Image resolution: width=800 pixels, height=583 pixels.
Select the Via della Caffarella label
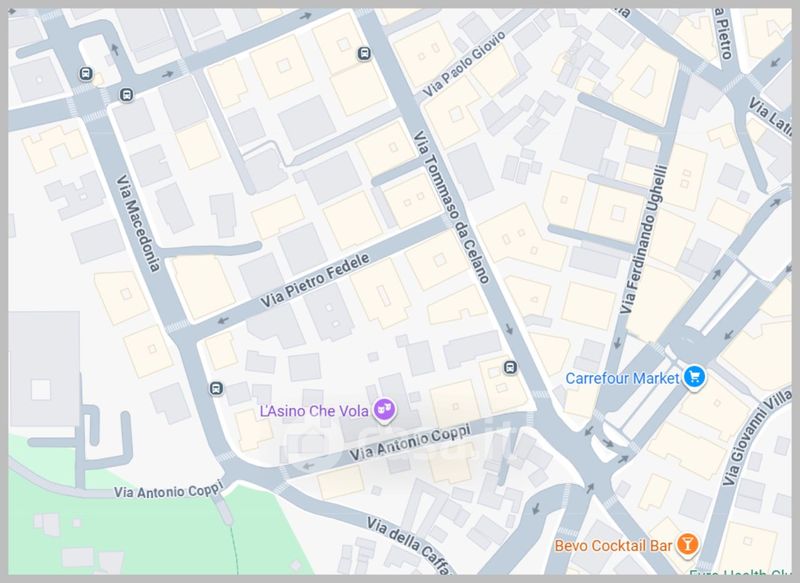coord(410,545)
